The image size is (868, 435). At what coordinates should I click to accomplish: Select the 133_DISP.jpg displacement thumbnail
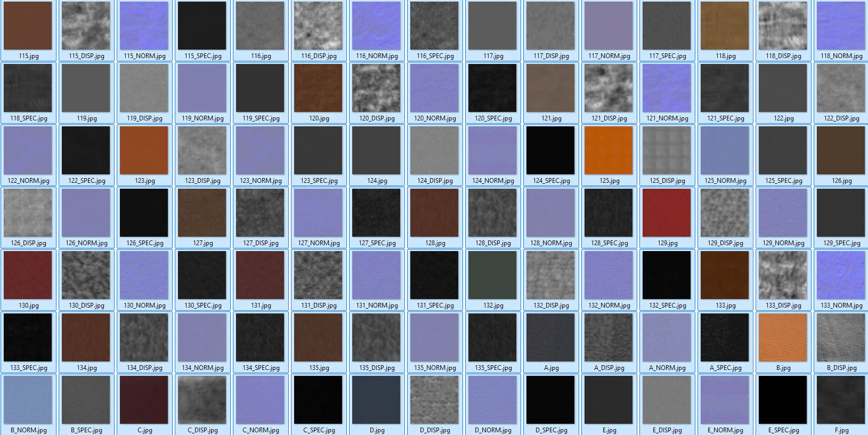783,276
